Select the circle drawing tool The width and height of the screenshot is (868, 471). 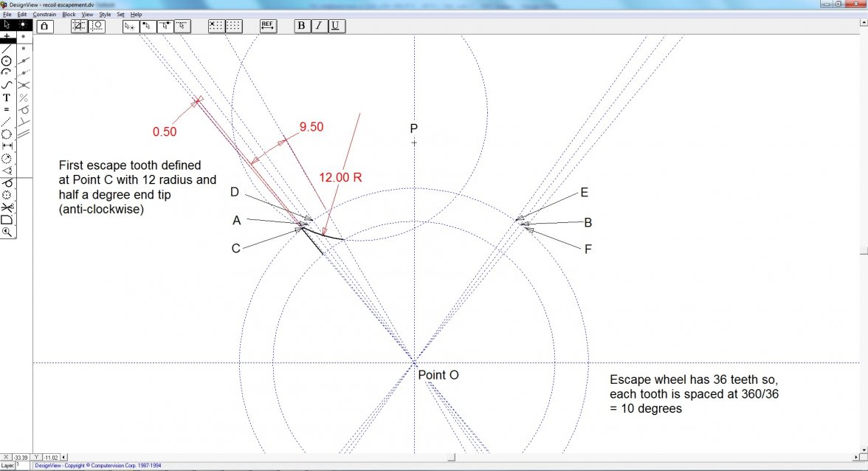[x=7, y=61]
